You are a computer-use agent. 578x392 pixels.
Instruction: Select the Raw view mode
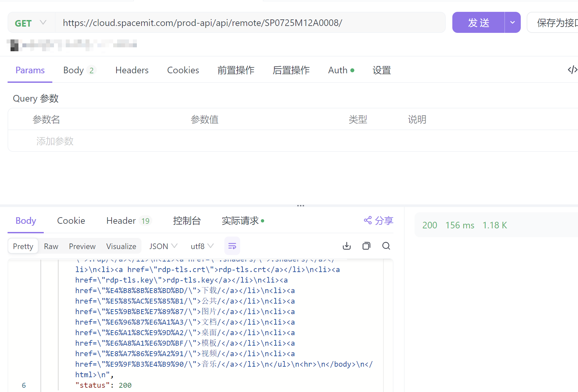(51, 246)
